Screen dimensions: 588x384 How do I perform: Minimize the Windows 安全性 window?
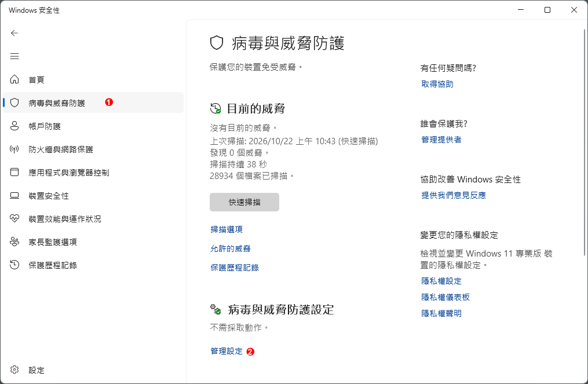pos(521,10)
